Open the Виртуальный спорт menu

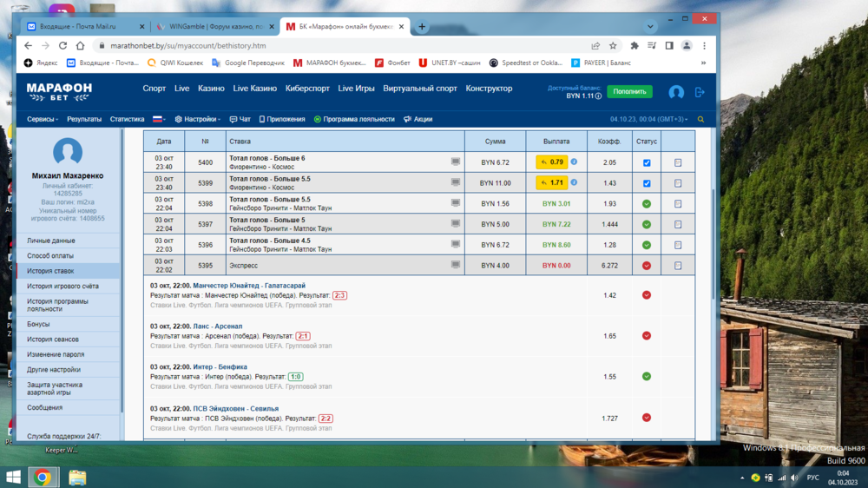pyautogui.click(x=420, y=89)
